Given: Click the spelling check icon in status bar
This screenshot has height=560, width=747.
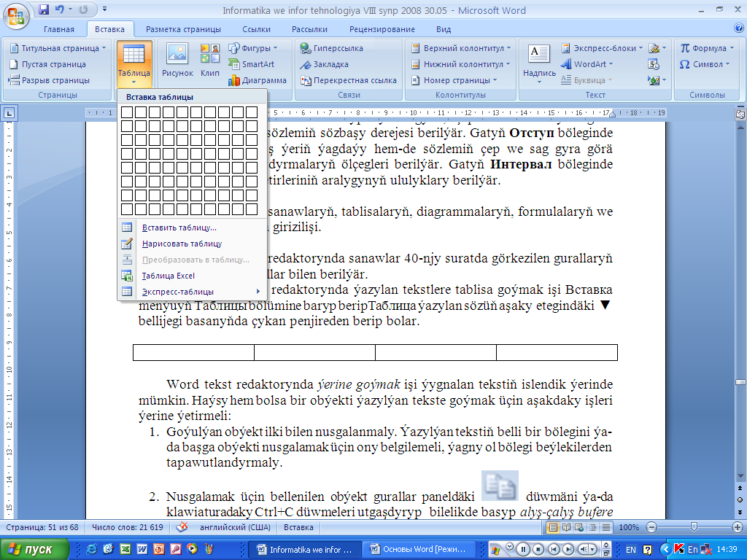Looking at the screenshot, I should (x=182, y=527).
